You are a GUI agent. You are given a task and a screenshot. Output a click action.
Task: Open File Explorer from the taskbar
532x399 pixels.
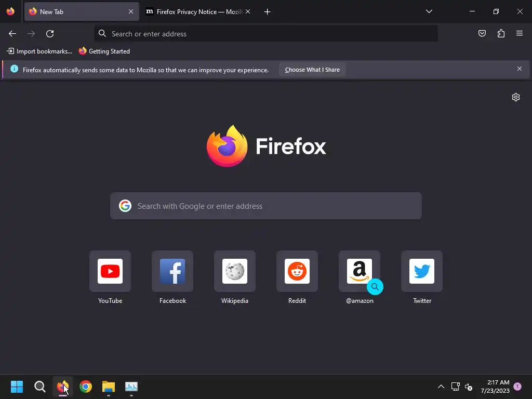[109, 387]
